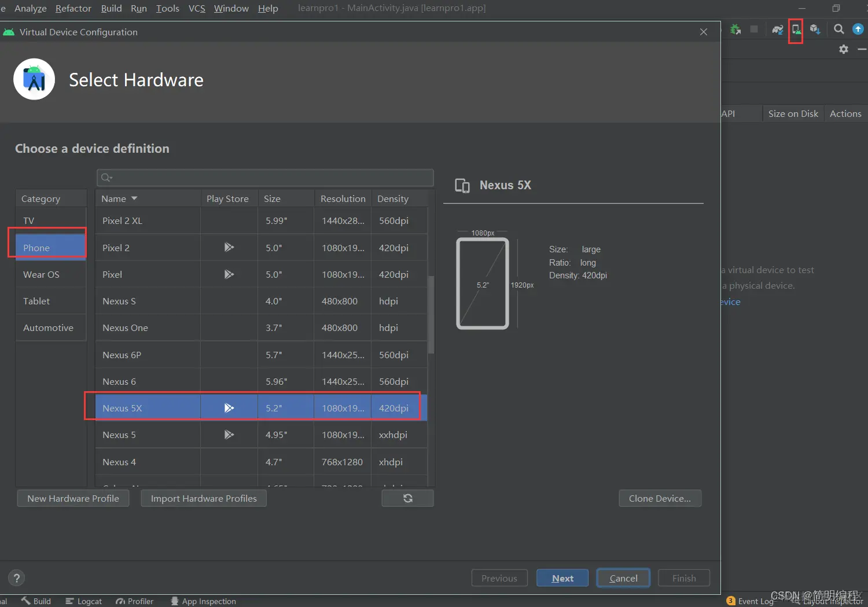This screenshot has height=607, width=868.
Task: Click the Clone Device... button
Action: 660,498
